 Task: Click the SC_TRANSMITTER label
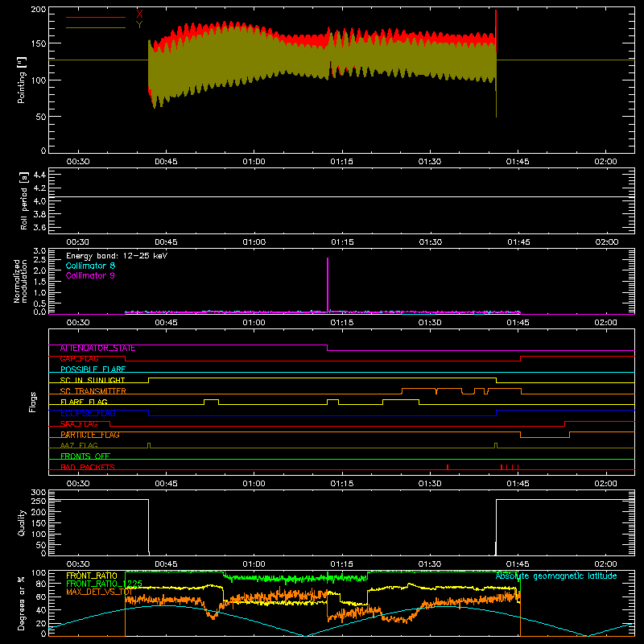(x=93, y=391)
